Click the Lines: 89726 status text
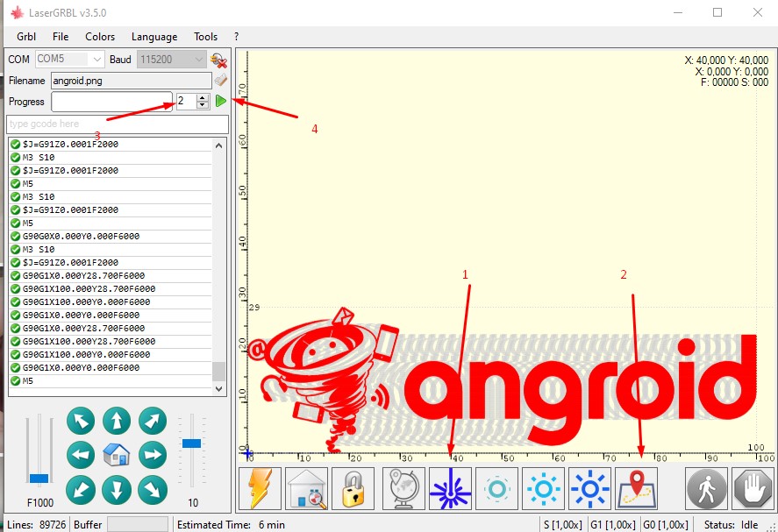The height and width of the screenshot is (532, 778). 36,525
